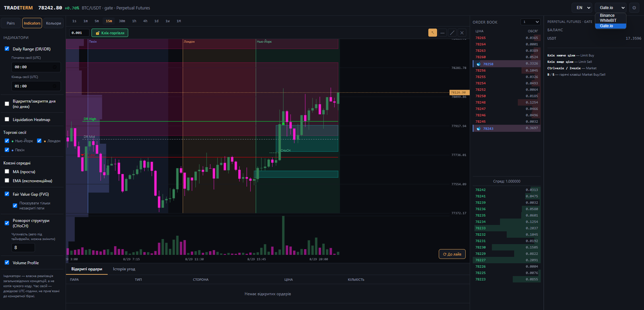Select the 5m timeframe
This screenshot has height=310, width=644.
point(97,21)
